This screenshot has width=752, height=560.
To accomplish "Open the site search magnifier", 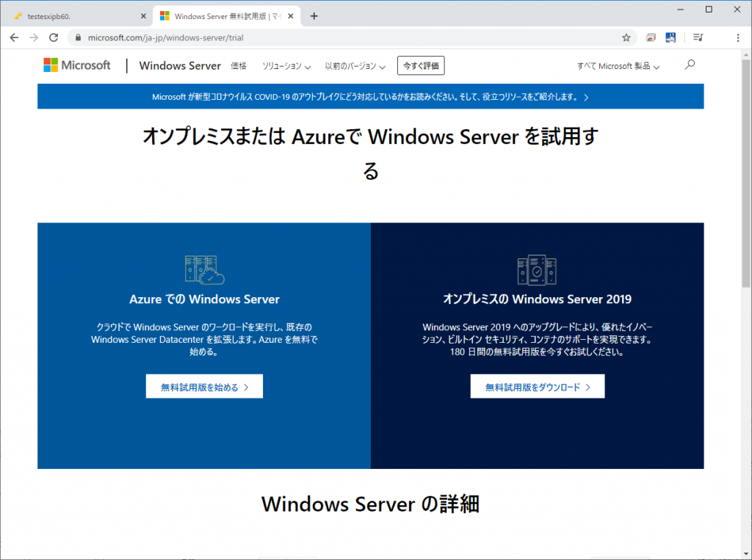I will (x=690, y=65).
